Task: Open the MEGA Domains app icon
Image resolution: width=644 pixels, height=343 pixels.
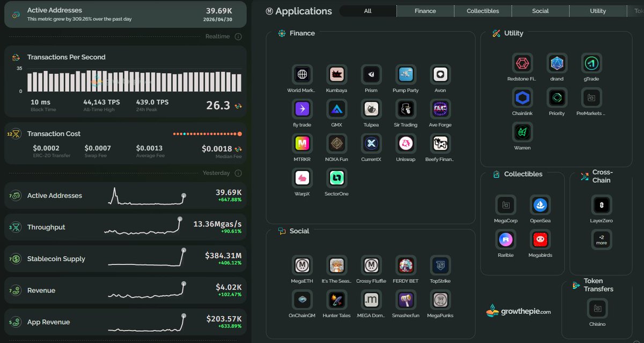Action: point(371,300)
